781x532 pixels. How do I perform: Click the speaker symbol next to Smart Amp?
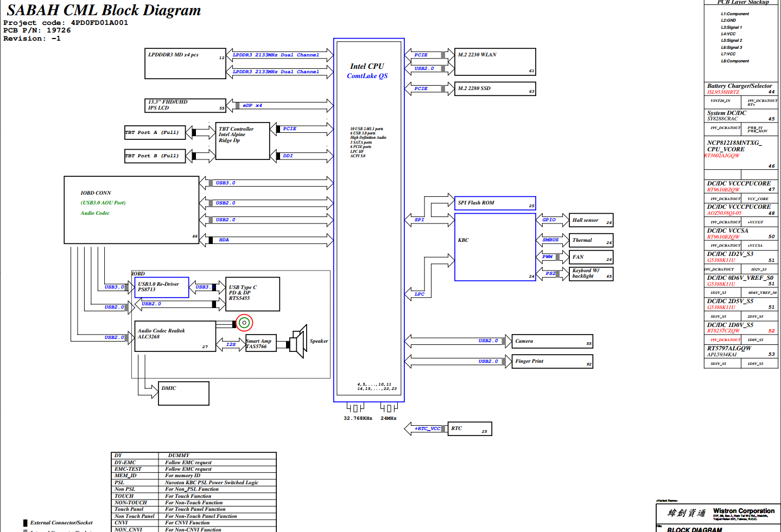[299, 341]
